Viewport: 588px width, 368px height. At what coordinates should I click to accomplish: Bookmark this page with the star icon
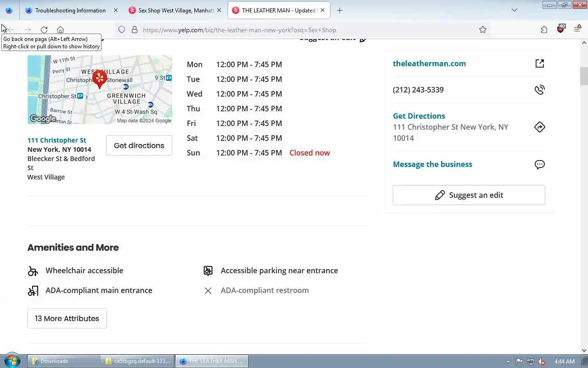point(483,30)
